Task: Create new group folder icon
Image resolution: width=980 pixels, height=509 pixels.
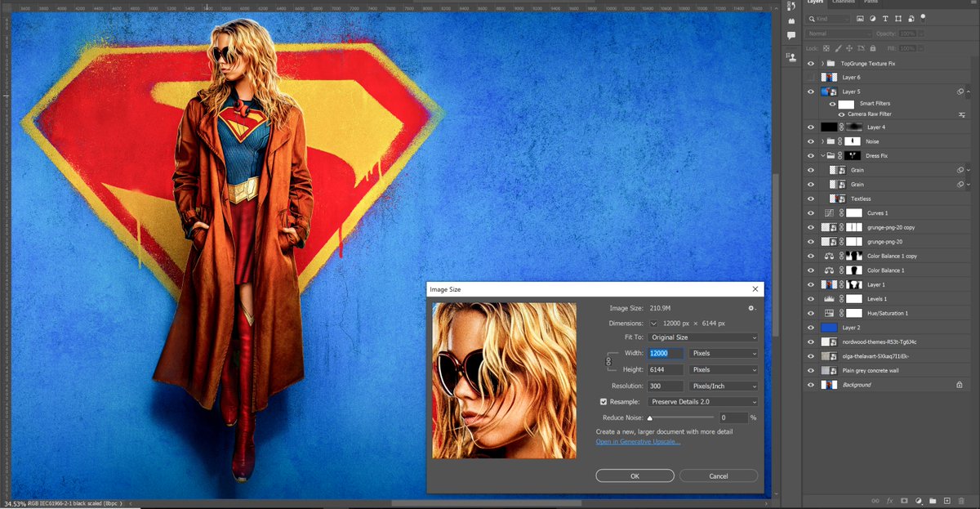Action: pos(933,500)
